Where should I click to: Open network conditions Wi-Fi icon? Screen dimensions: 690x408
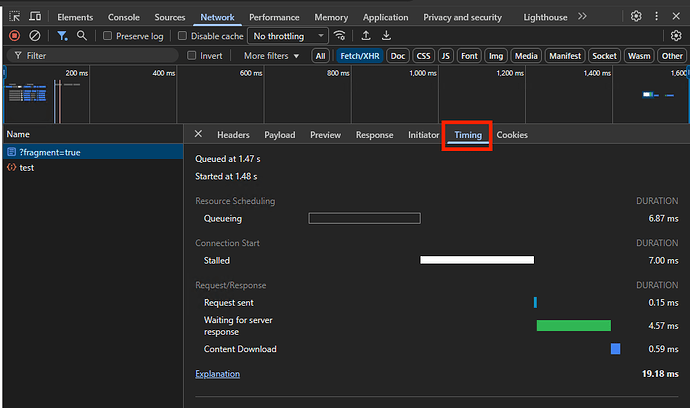(x=340, y=36)
